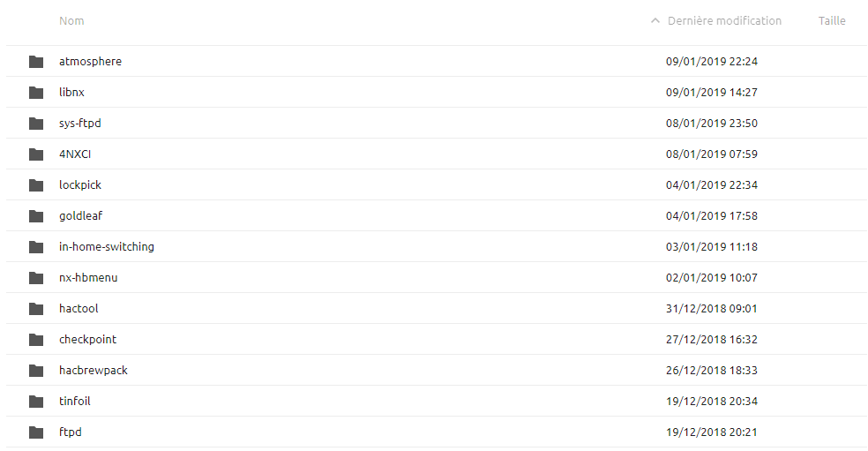The height and width of the screenshot is (451, 868).
Task: Sort by the Nom column header
Action: click(x=71, y=21)
